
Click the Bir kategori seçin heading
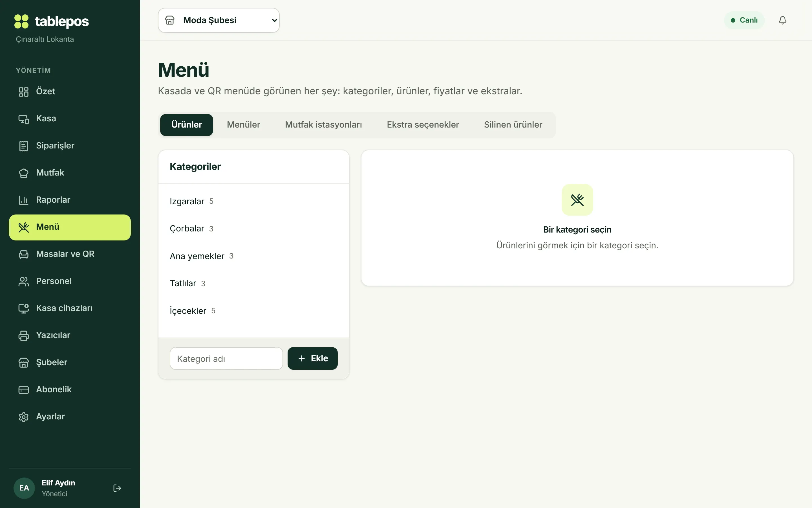(577, 230)
